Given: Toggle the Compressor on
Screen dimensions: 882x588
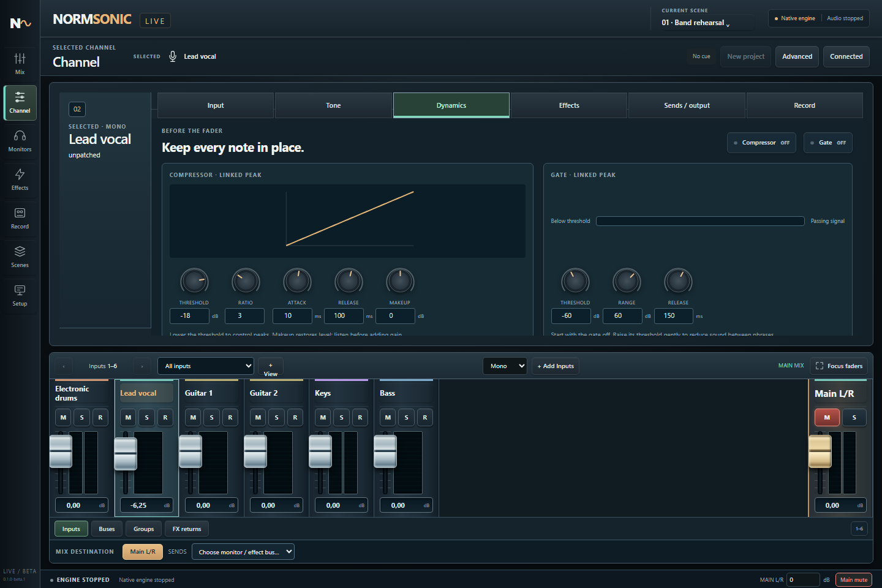Looking at the screenshot, I should (x=762, y=143).
